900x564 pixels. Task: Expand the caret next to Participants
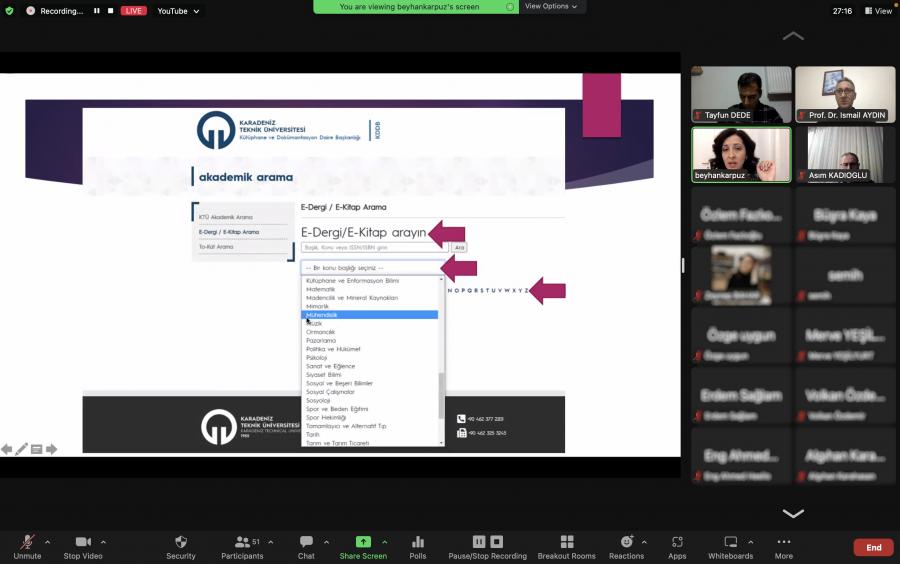click(270, 542)
